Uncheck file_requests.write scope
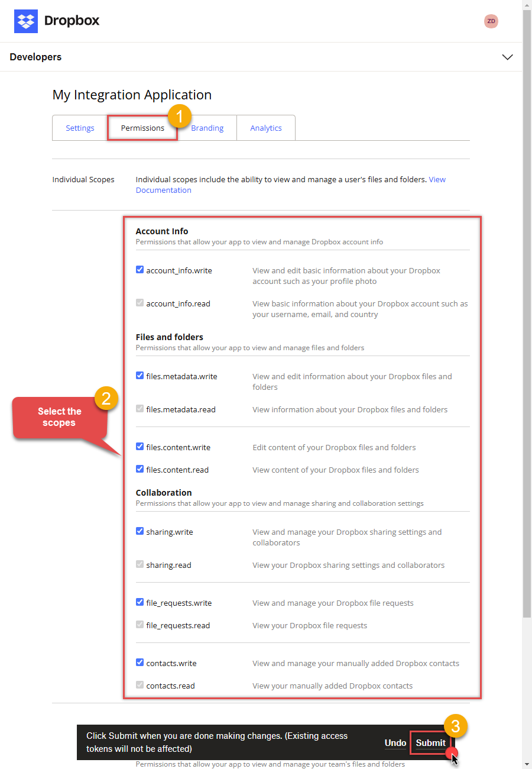 140,602
